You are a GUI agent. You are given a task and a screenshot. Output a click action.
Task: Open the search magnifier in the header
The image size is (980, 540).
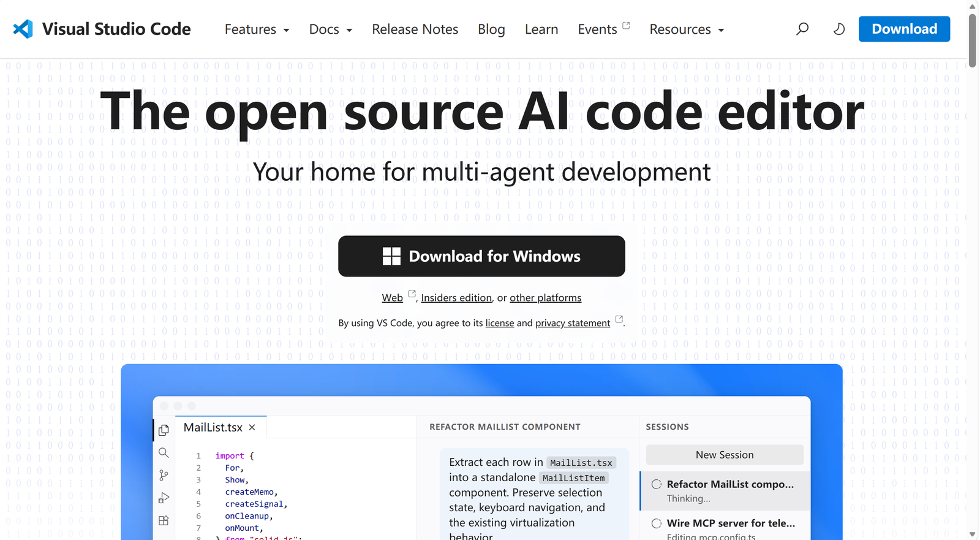coord(802,29)
